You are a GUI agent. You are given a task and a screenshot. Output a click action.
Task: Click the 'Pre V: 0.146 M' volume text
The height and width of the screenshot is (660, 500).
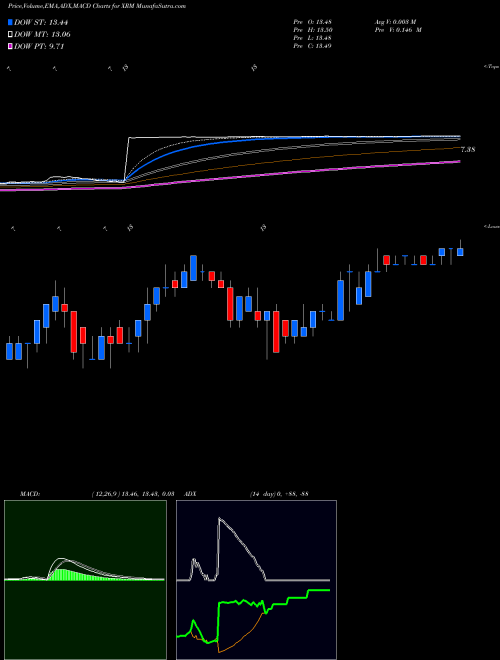click(398, 30)
